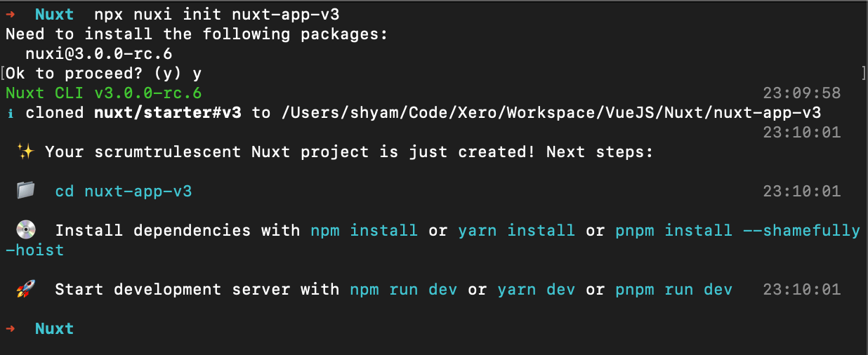
Task: Click the 'Need to install the following packages:' line
Action: [197, 34]
